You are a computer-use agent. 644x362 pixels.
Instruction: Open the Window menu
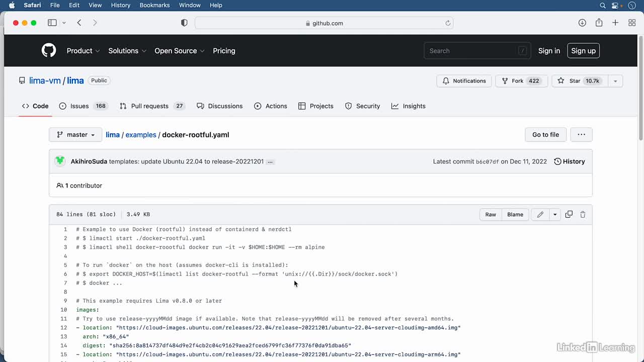click(x=190, y=5)
